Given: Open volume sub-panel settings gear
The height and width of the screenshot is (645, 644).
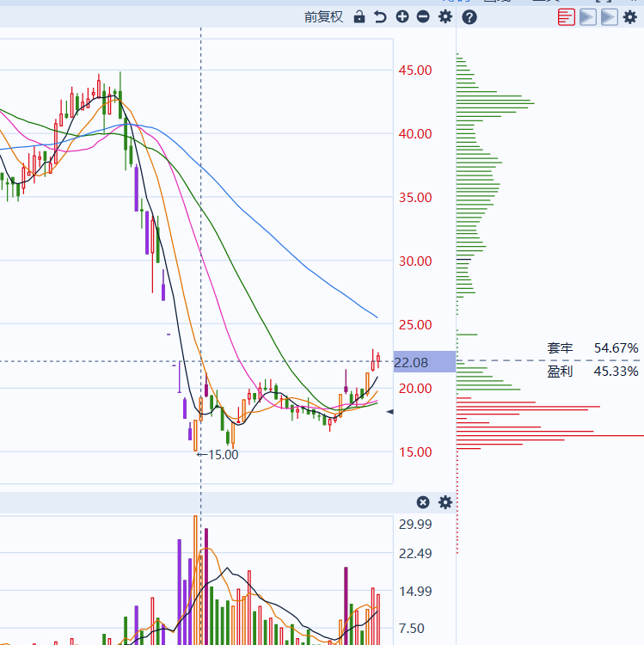Looking at the screenshot, I should coord(445,502).
